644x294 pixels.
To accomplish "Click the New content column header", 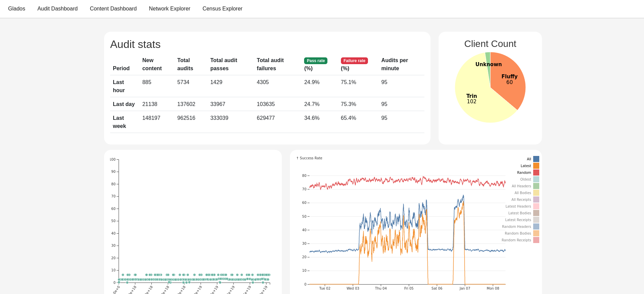I will tap(152, 64).
